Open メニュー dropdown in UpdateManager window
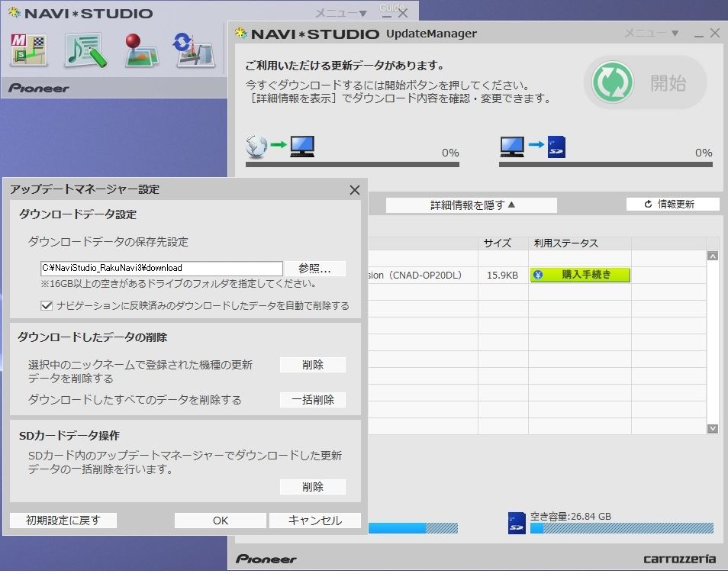The width and height of the screenshot is (728, 577). click(652, 33)
